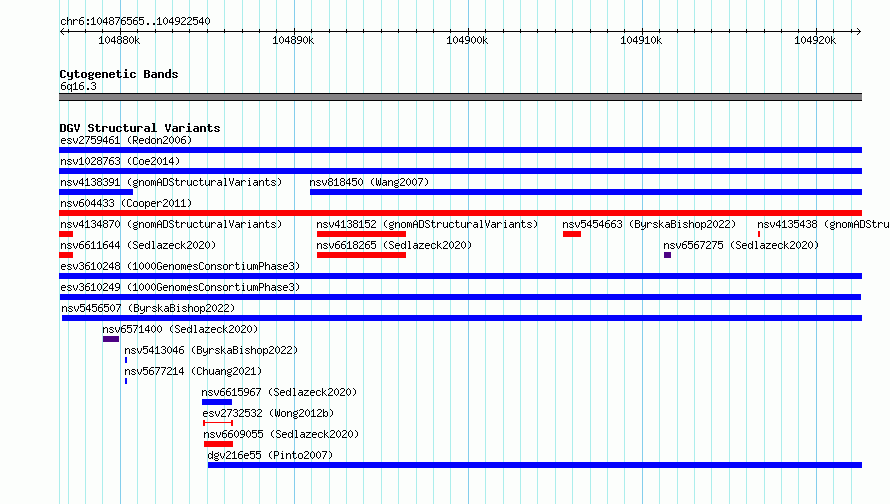This screenshot has height=504, width=890.
Task: Click the 104900k ruler mark
Action: [x=467, y=40]
